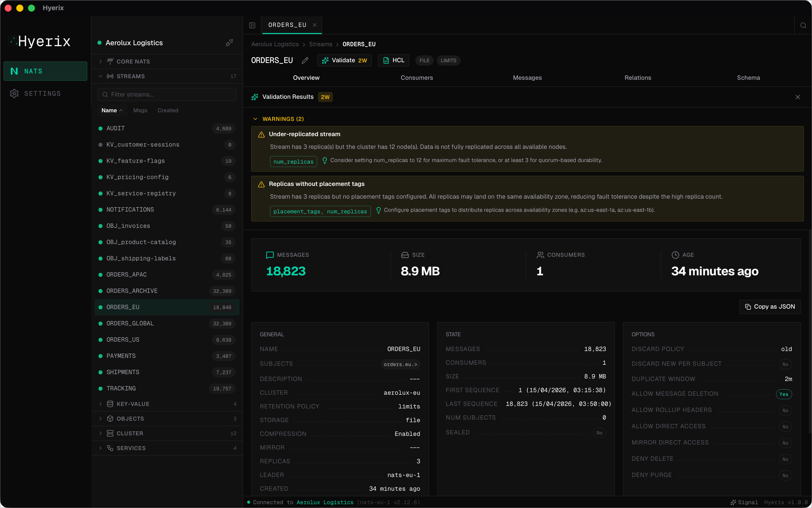The height and width of the screenshot is (508, 812).
Task: Sort streams by Msgs
Action: [140, 110]
